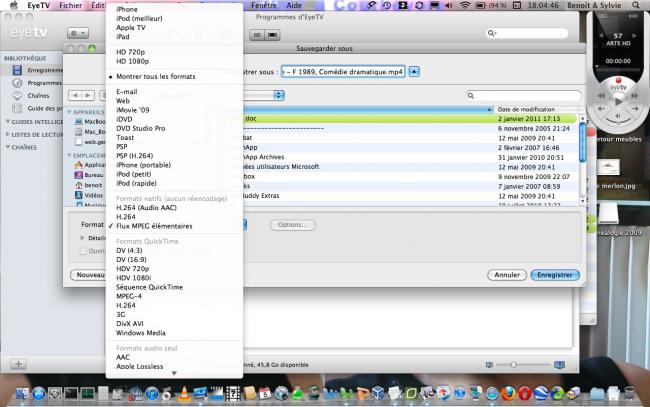Click the large thumbnail icon beside size slider
This screenshot has width=650, height=407.
(x=559, y=365)
